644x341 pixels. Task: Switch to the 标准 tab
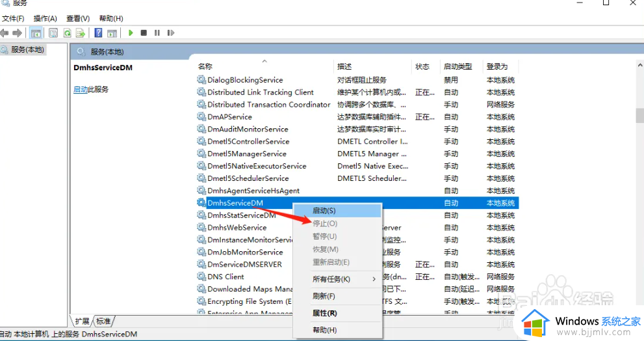point(103,321)
